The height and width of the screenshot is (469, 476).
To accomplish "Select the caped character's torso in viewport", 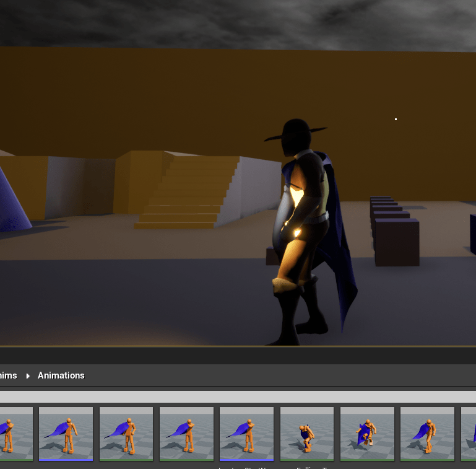I will pos(303,198).
